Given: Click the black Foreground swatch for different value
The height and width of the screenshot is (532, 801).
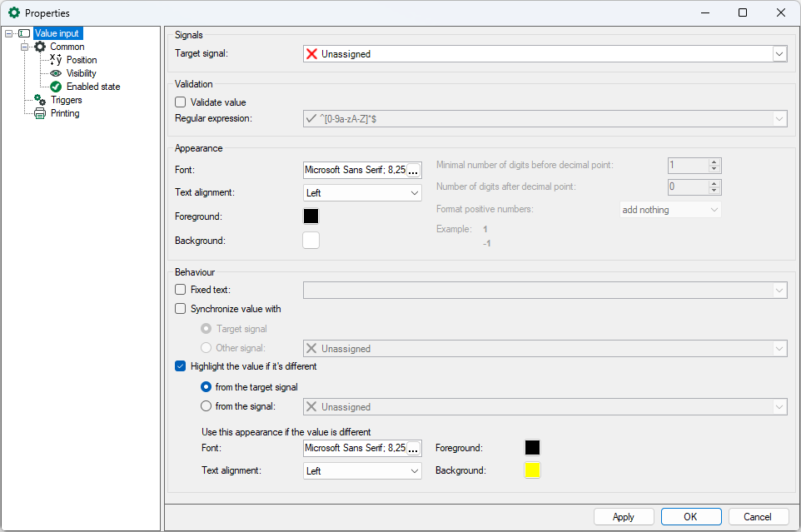Looking at the screenshot, I should tap(532, 447).
